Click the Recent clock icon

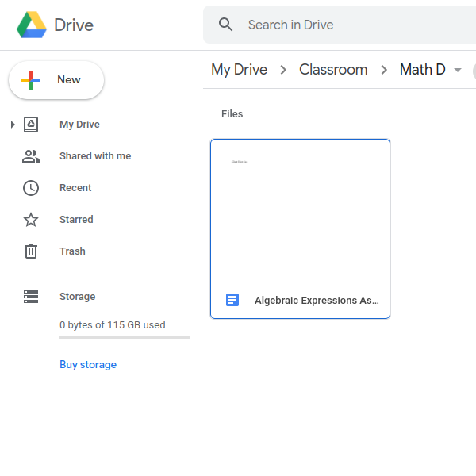31,188
